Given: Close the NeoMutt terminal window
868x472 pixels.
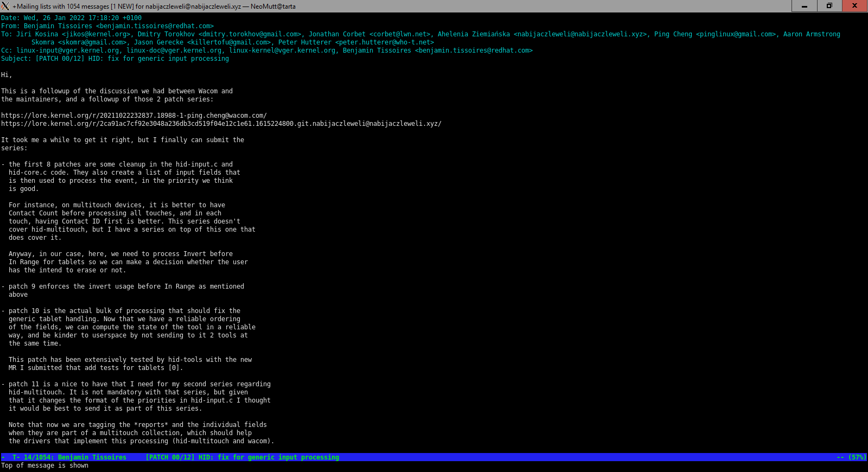Looking at the screenshot, I should coord(854,6).
